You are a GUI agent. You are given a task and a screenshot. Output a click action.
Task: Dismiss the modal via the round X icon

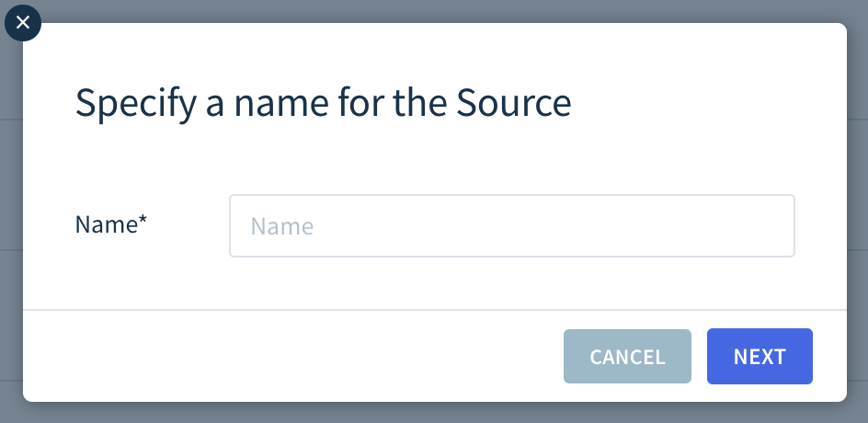(x=23, y=23)
